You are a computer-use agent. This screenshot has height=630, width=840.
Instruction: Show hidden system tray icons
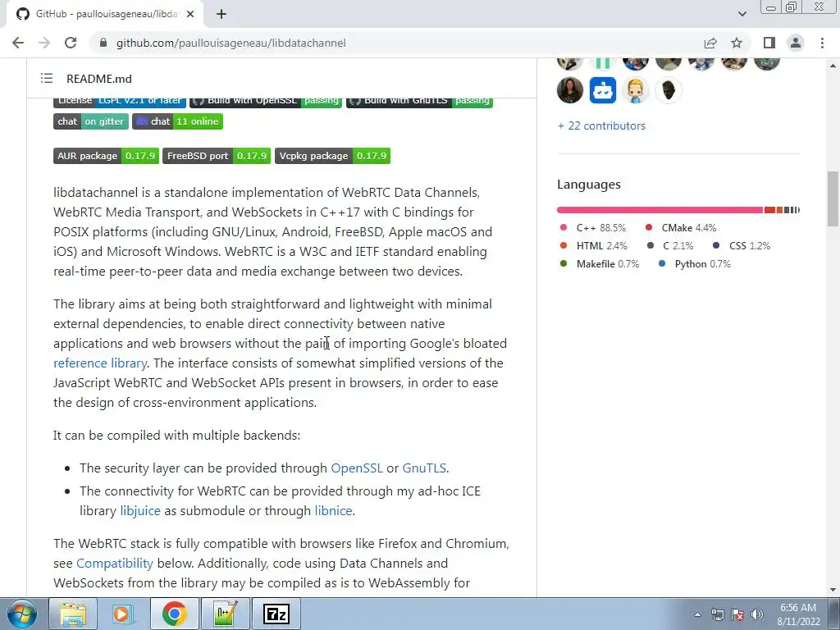click(x=697, y=614)
